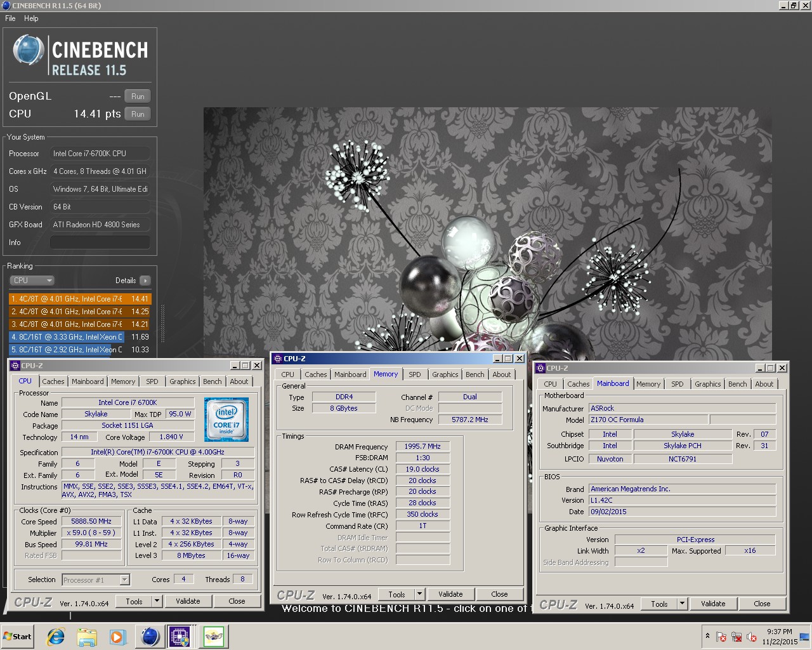Switch to the Cinebench taskbar icon
This screenshot has width=812, height=650.
coord(150,636)
